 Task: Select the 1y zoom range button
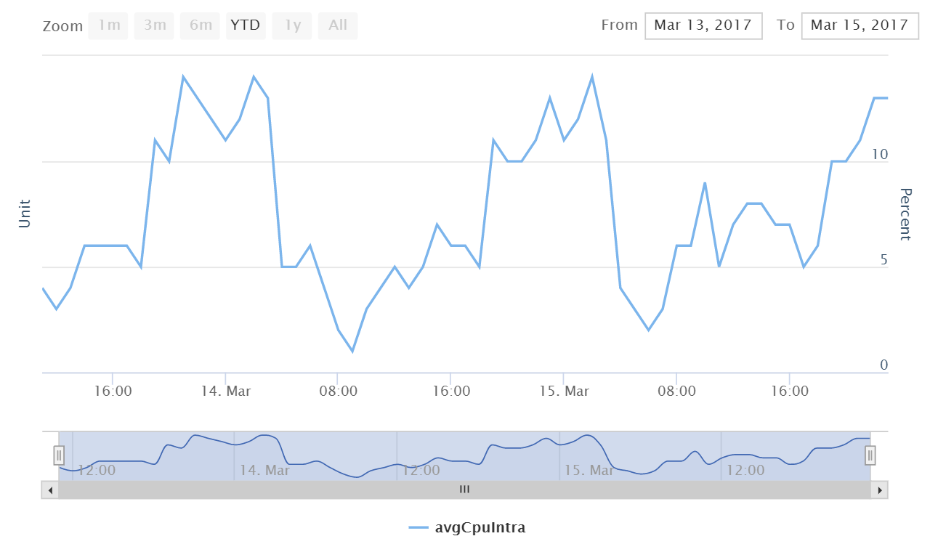click(x=292, y=25)
